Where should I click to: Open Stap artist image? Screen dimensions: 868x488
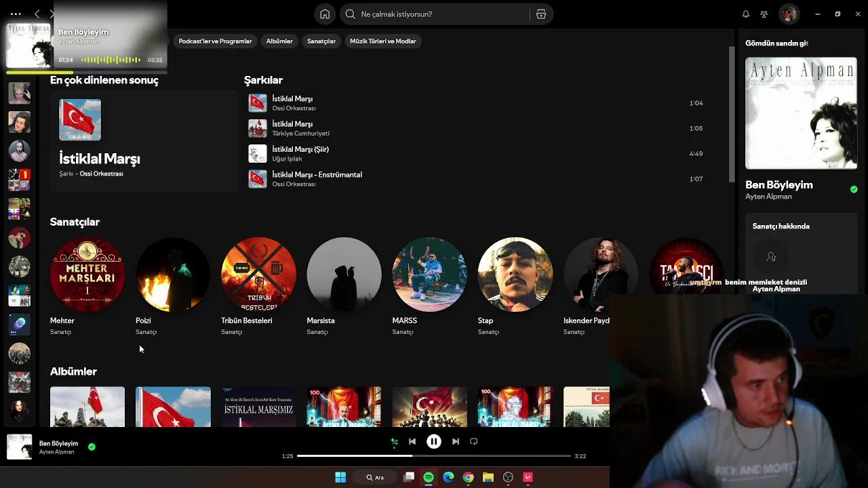pos(515,274)
